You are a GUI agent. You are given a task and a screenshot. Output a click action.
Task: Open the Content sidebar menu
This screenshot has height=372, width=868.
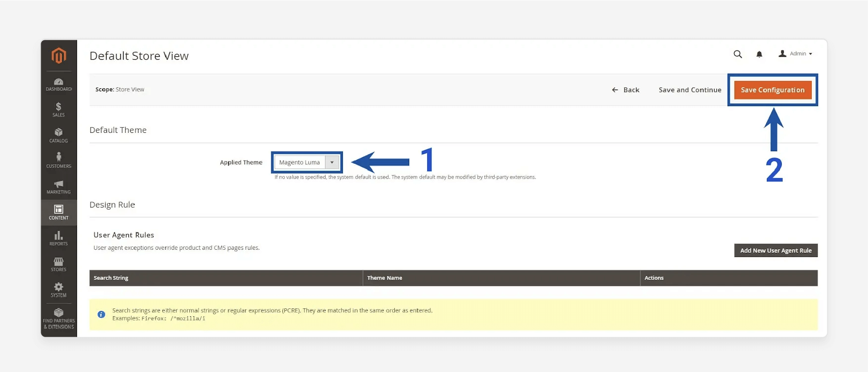[x=59, y=212]
